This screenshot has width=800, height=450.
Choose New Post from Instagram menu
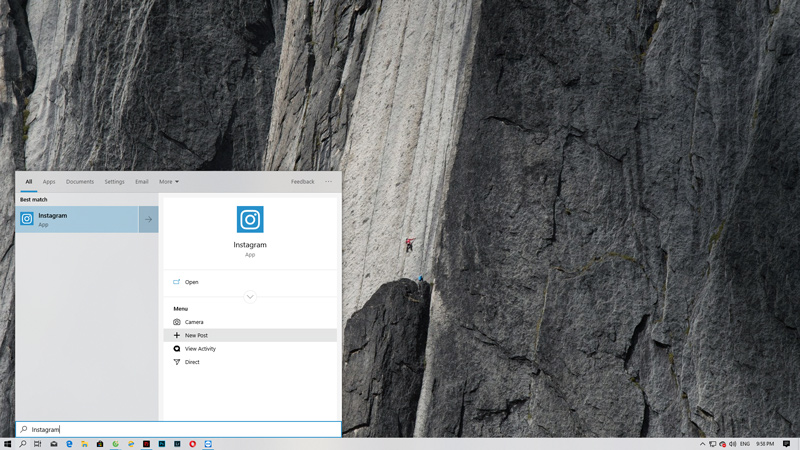pyautogui.click(x=196, y=336)
